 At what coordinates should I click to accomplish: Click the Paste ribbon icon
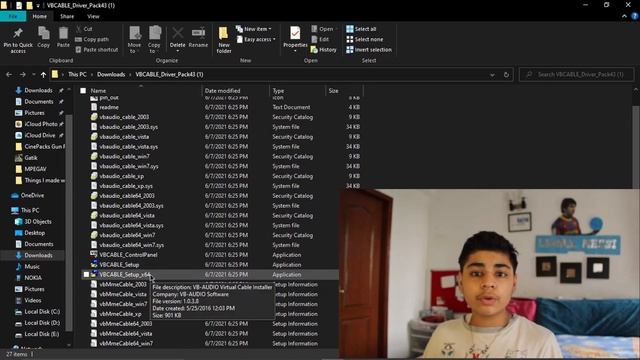pyautogui.click(x=63, y=33)
